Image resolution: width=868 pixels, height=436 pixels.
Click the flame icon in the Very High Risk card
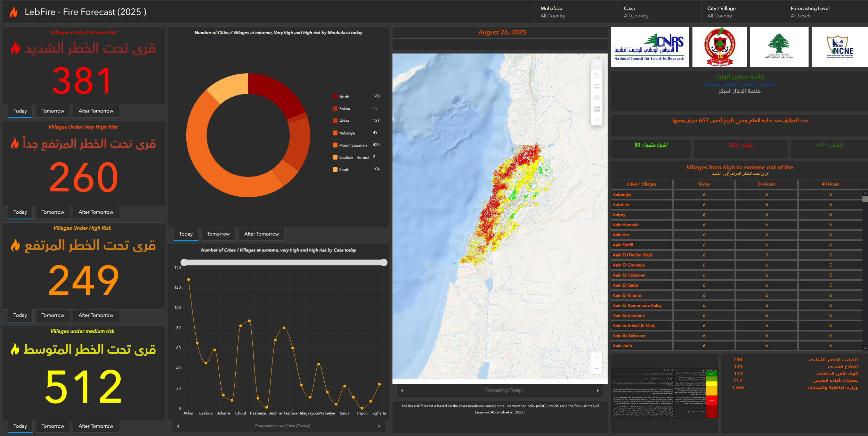click(15, 143)
